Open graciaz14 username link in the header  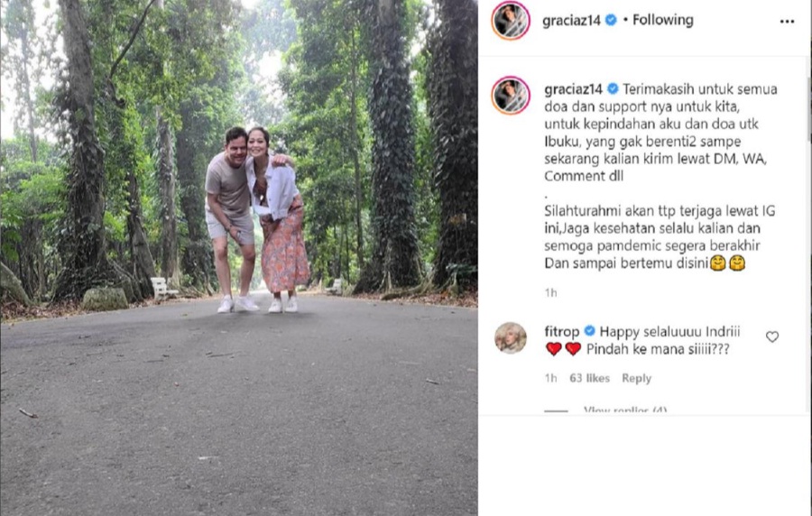click(x=571, y=20)
